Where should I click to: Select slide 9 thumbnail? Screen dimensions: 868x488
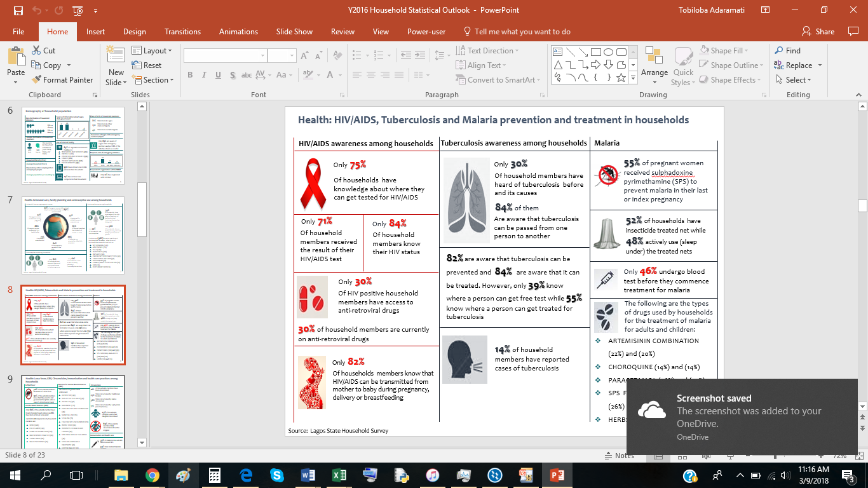[73, 411]
